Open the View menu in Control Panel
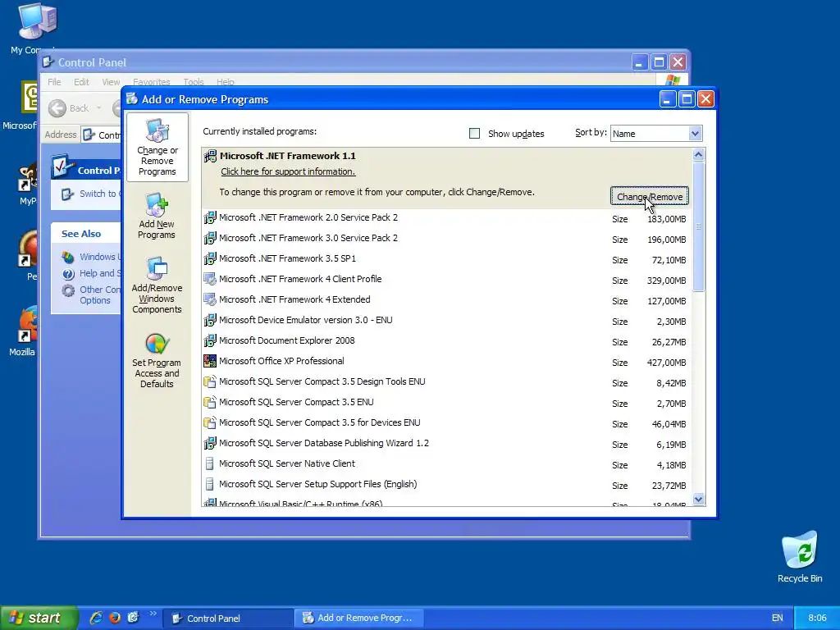This screenshot has height=630, width=840. click(x=111, y=82)
